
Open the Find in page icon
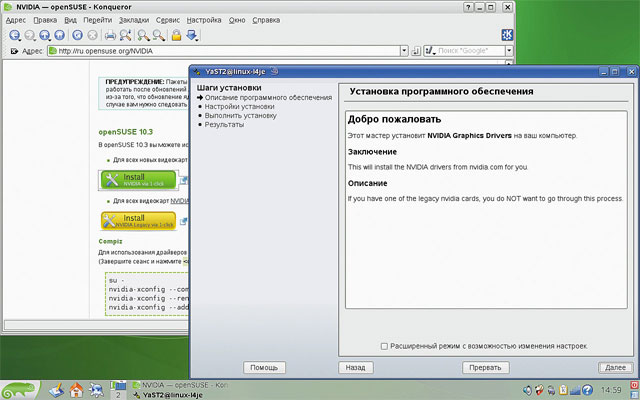[126, 36]
